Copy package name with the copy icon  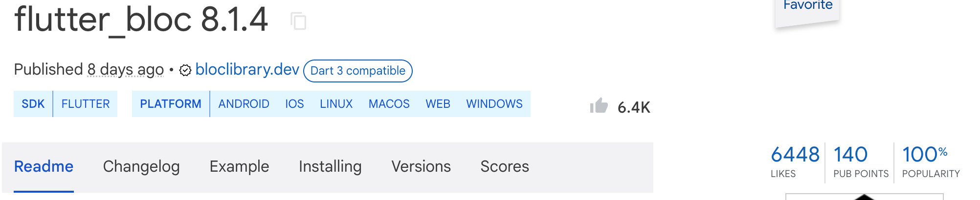[298, 21]
